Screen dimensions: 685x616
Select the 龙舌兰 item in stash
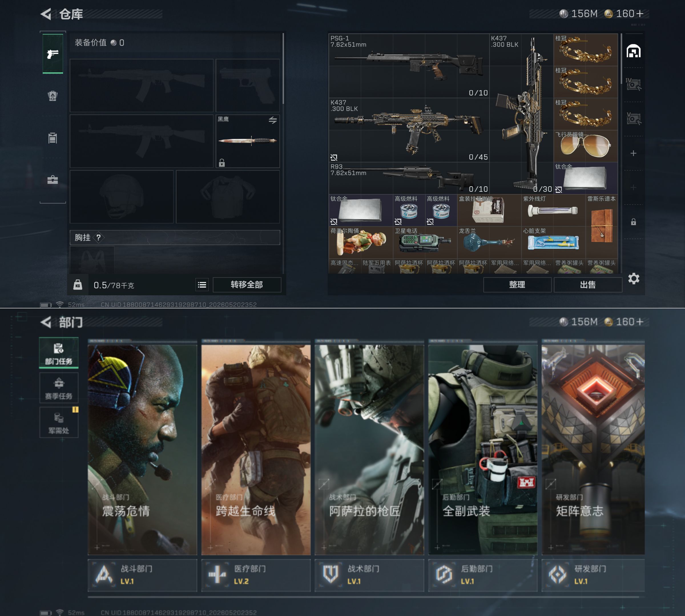(x=489, y=242)
